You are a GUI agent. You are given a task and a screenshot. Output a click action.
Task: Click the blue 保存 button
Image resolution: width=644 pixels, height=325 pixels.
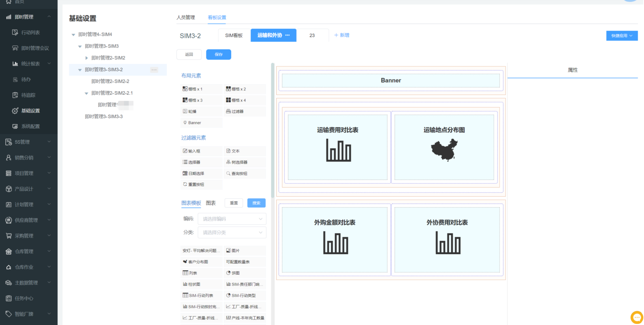218,55
